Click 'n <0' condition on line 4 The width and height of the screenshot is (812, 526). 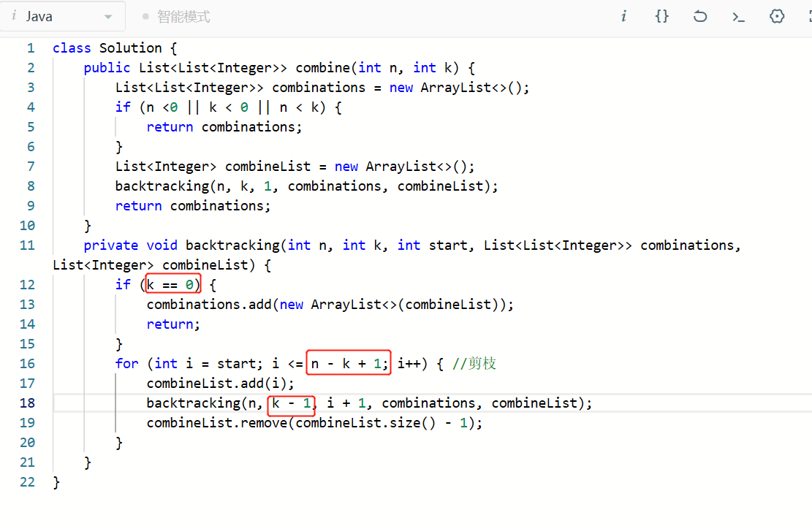(x=162, y=107)
